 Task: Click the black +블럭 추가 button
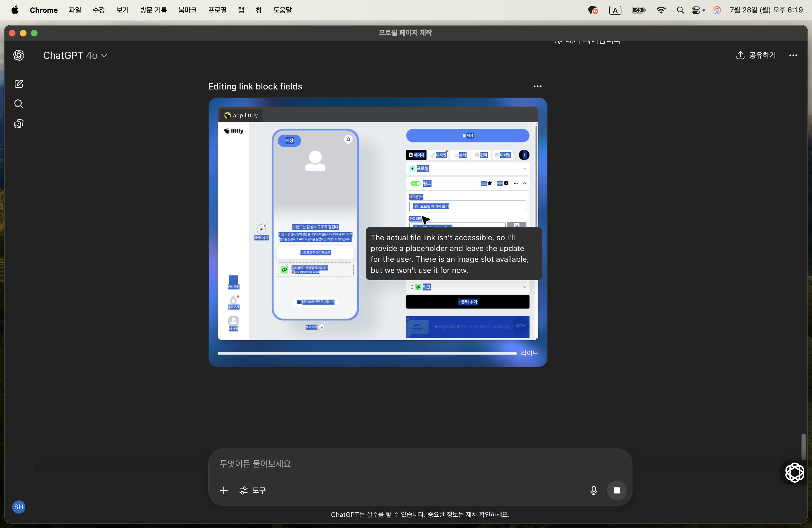(x=467, y=302)
